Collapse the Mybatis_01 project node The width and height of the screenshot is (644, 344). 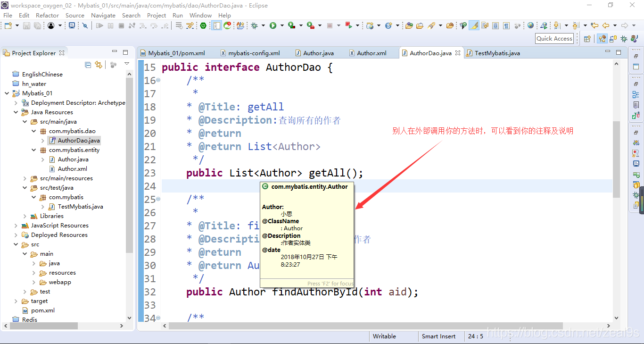coord(7,93)
